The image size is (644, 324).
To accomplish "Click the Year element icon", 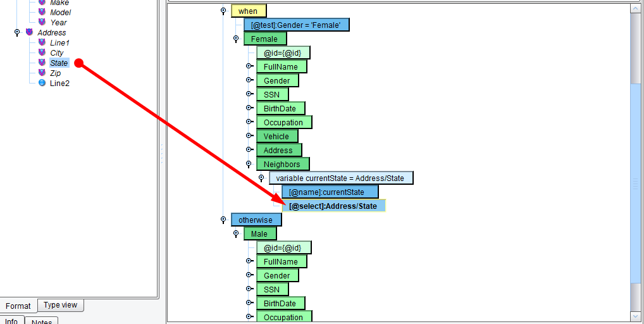I will pos(42,22).
